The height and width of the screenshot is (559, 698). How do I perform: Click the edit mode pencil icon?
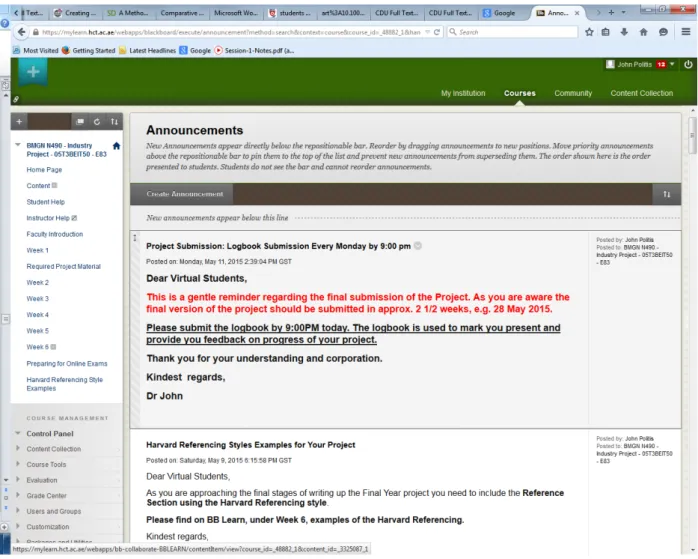point(16,99)
